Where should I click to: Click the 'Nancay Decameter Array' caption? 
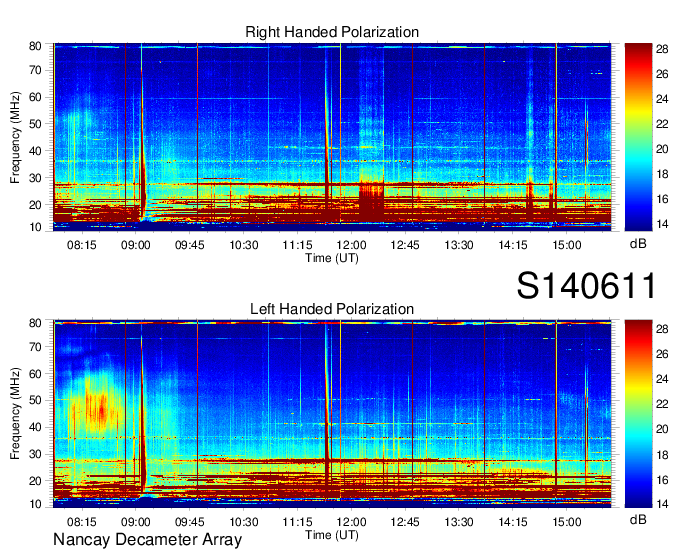point(147,539)
